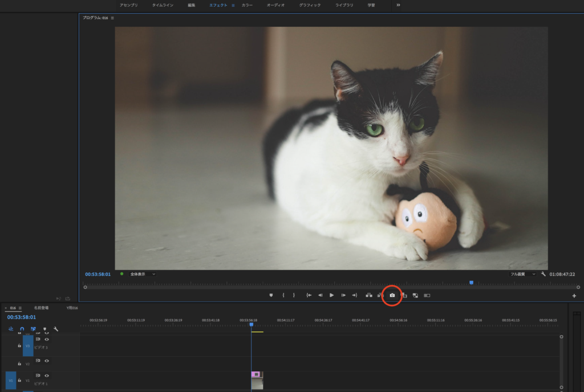Select the 名前登場 sequence tab
584x392 pixels.
point(41,308)
